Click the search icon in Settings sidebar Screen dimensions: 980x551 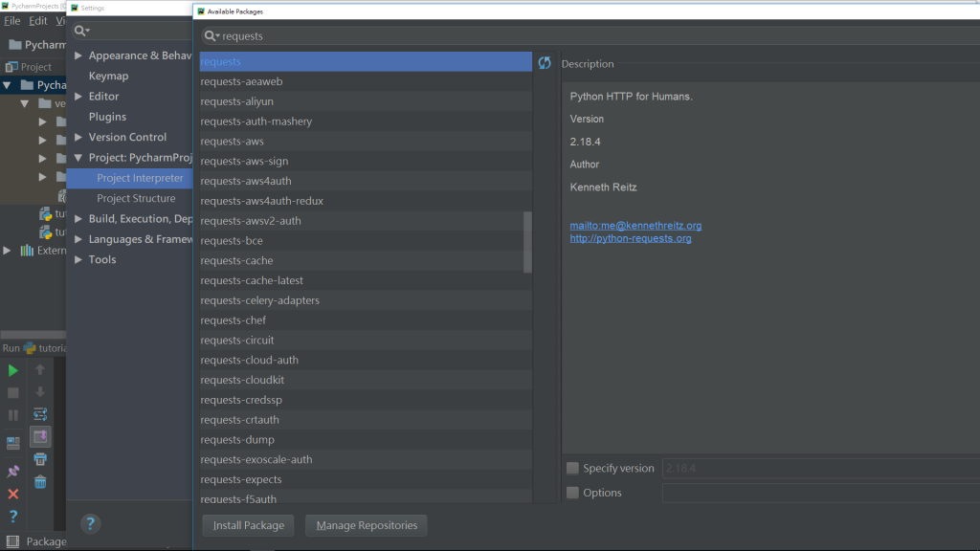[81, 30]
